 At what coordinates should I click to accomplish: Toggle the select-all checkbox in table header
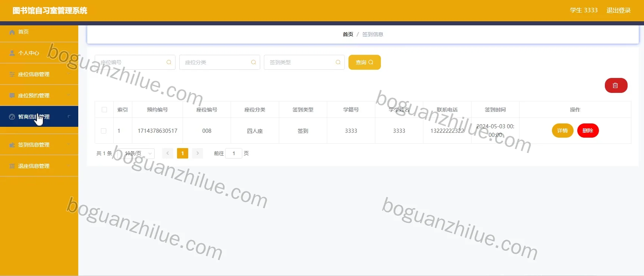click(x=104, y=110)
